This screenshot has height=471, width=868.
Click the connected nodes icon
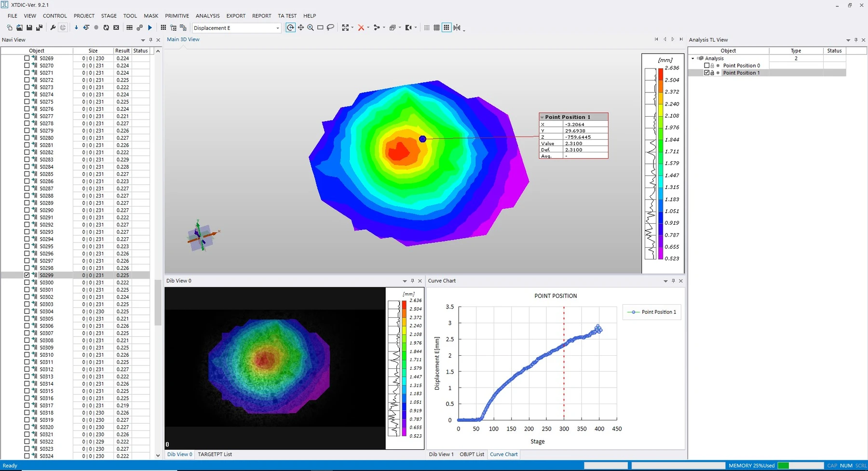(377, 28)
